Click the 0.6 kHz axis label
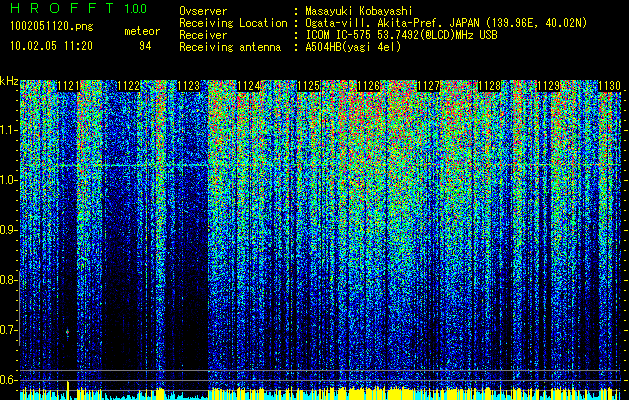 pos(8,380)
